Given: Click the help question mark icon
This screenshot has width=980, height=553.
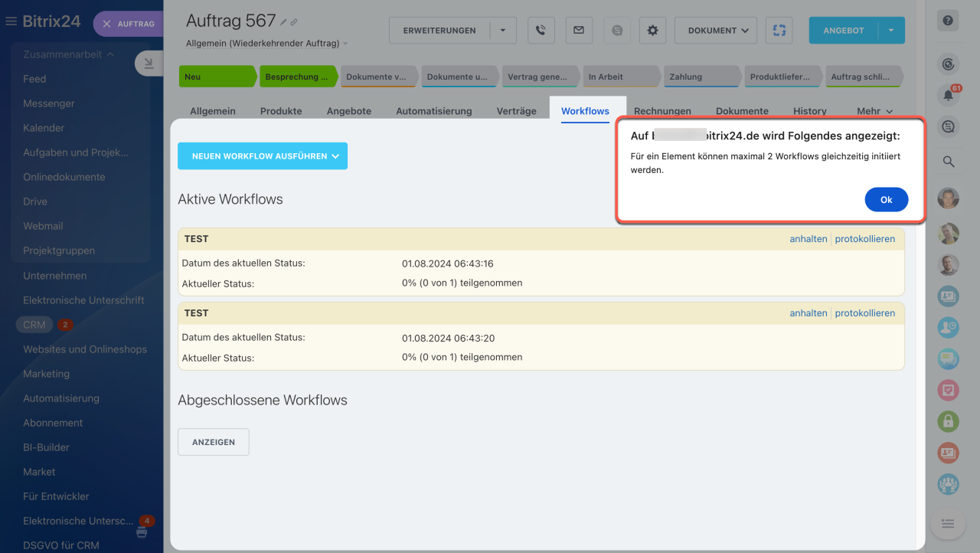Looking at the screenshot, I should pyautogui.click(x=948, y=21).
